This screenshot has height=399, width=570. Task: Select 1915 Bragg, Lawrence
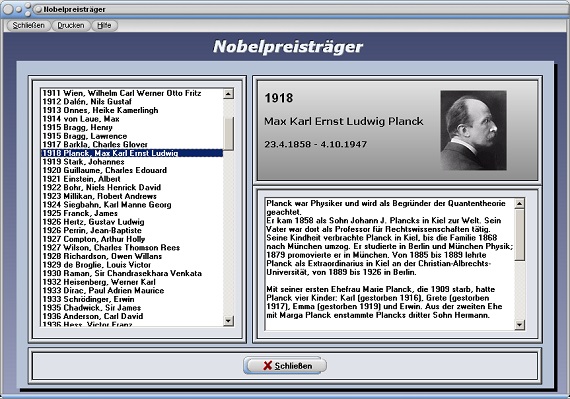pyautogui.click(x=132, y=136)
